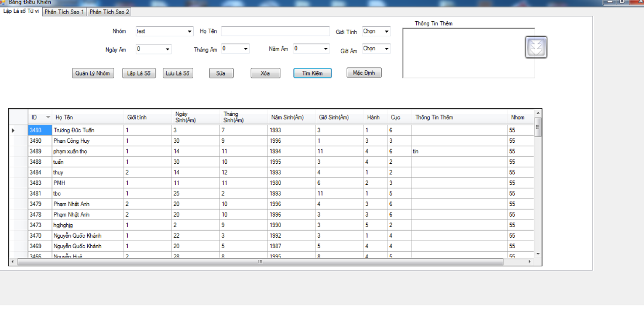Click the horizontal scrollbar left arrow
The height and width of the screenshot is (319, 644).
pos(13,262)
